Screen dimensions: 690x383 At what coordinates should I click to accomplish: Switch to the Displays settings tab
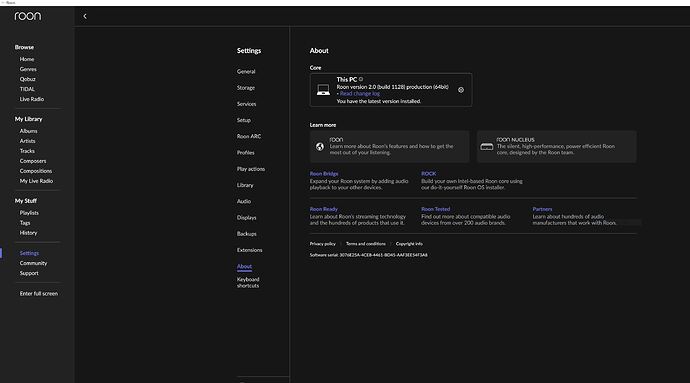click(x=246, y=217)
